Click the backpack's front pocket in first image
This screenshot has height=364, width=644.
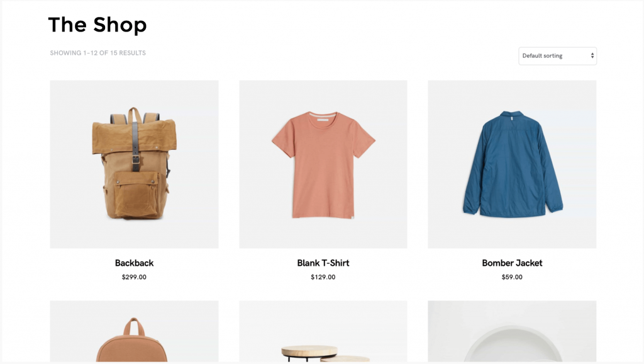[136, 194]
